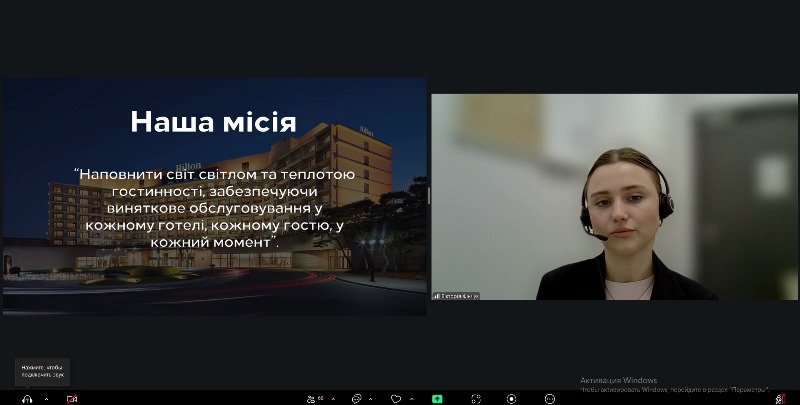
Task: Open the more options ellipsis icon
Action: (549, 399)
